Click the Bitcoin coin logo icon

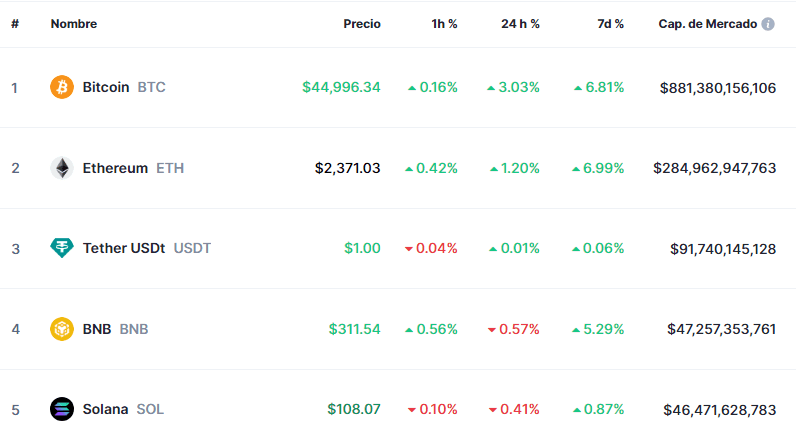pyautogui.click(x=62, y=87)
